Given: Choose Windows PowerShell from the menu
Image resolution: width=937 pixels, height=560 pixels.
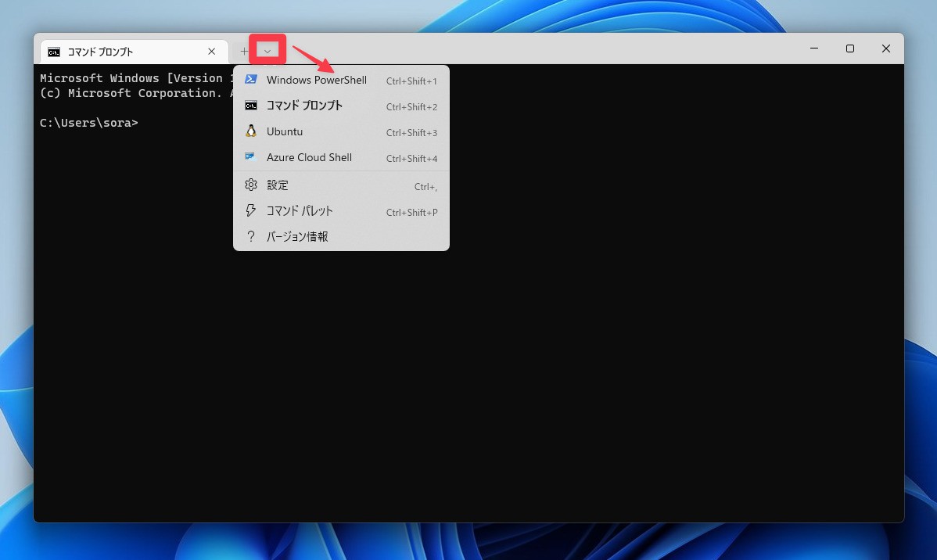Looking at the screenshot, I should coord(341,80).
